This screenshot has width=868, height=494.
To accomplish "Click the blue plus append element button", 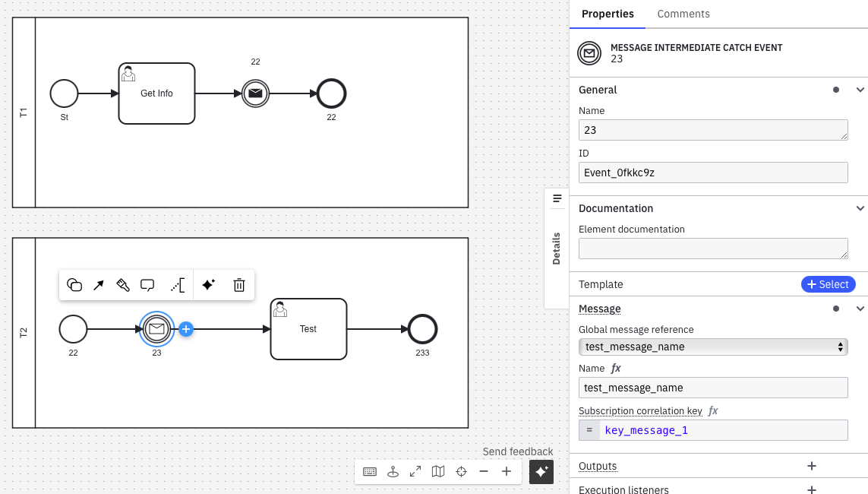I will point(186,329).
